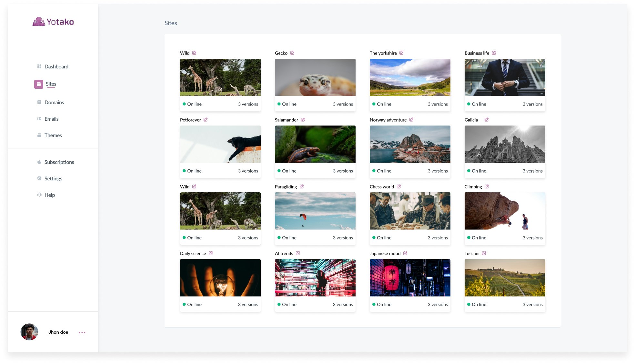Image resolution: width=635 pixels, height=364 pixels.
Task: Go to Domains in the sidebar
Action: click(x=54, y=102)
